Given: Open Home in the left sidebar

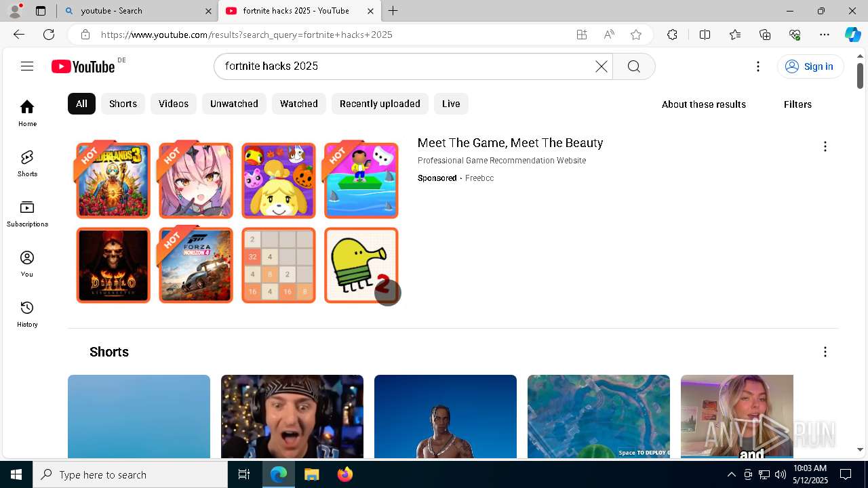Looking at the screenshot, I should (27, 113).
